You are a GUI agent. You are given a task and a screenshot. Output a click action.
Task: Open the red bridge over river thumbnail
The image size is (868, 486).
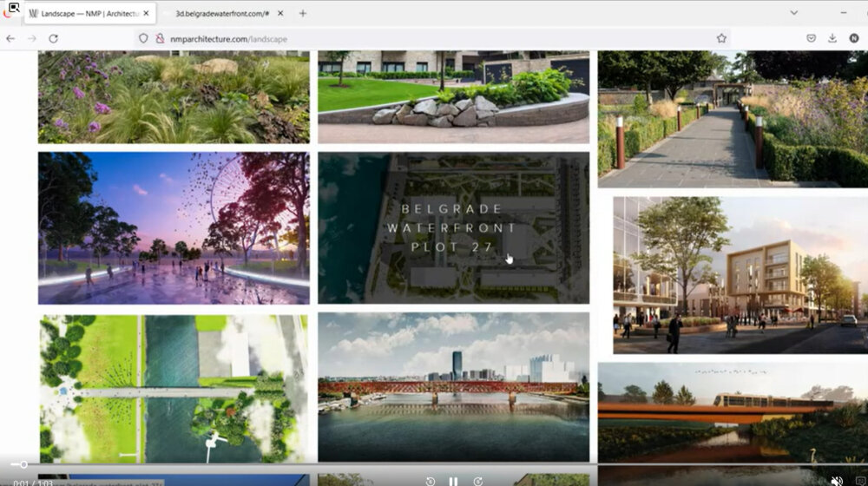pos(453,387)
